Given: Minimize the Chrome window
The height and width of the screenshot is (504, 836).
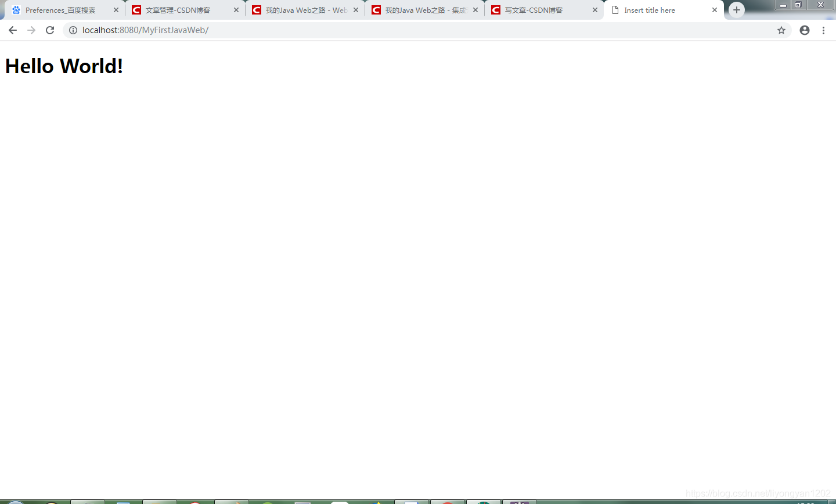Looking at the screenshot, I should click(x=783, y=5).
